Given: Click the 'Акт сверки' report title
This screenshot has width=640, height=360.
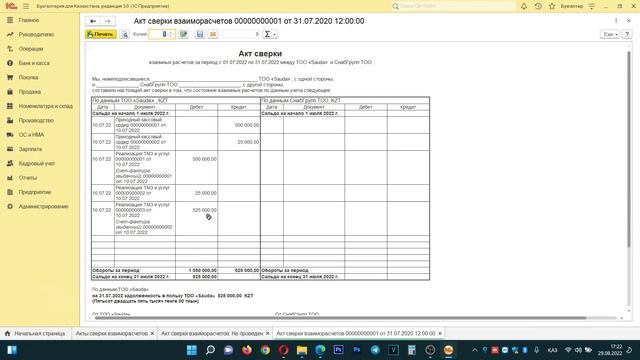Looking at the screenshot, I should 260,53.
